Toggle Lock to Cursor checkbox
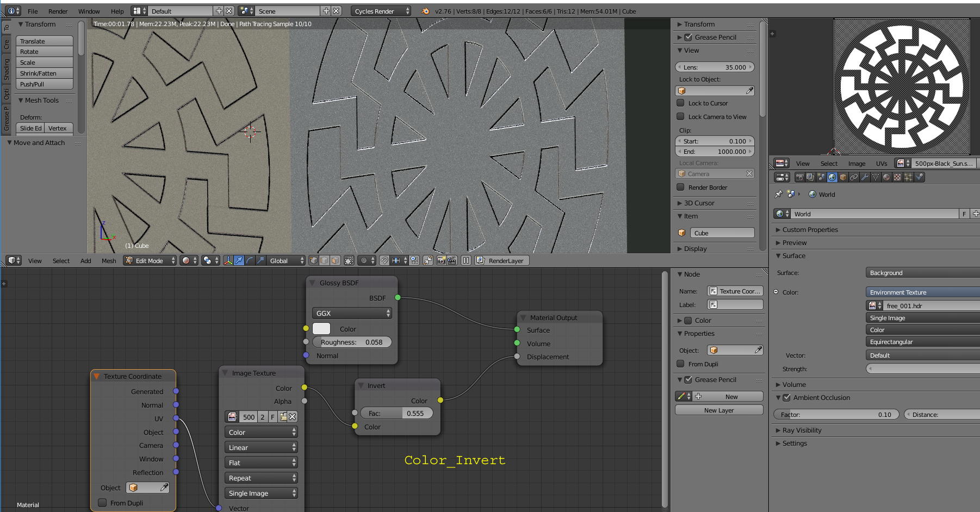The image size is (980, 512). [x=680, y=103]
